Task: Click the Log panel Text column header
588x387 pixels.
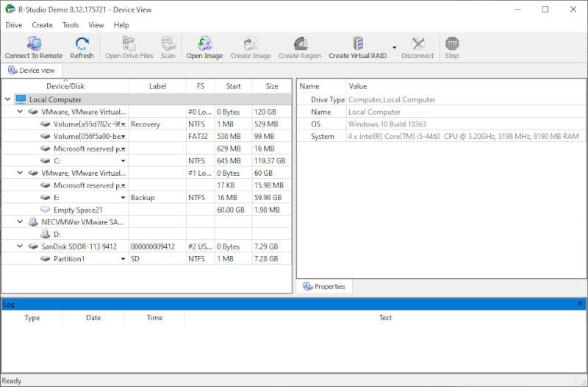Action: point(385,318)
